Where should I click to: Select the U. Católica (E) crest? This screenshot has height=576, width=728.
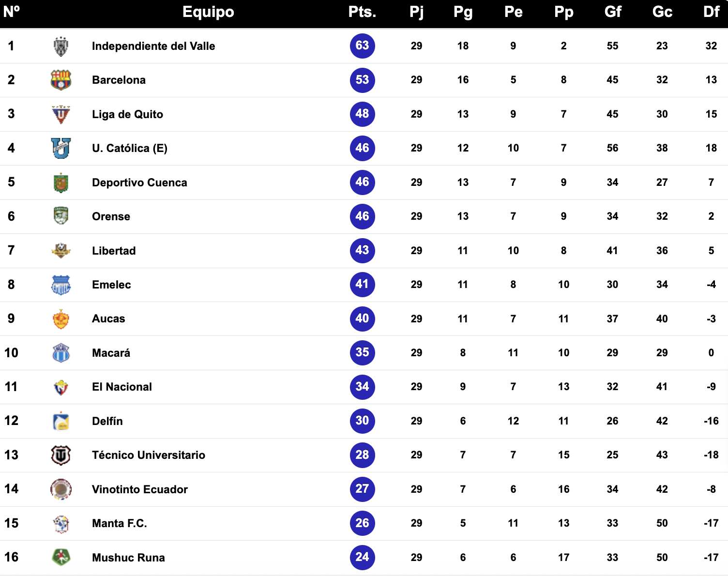[x=61, y=149]
